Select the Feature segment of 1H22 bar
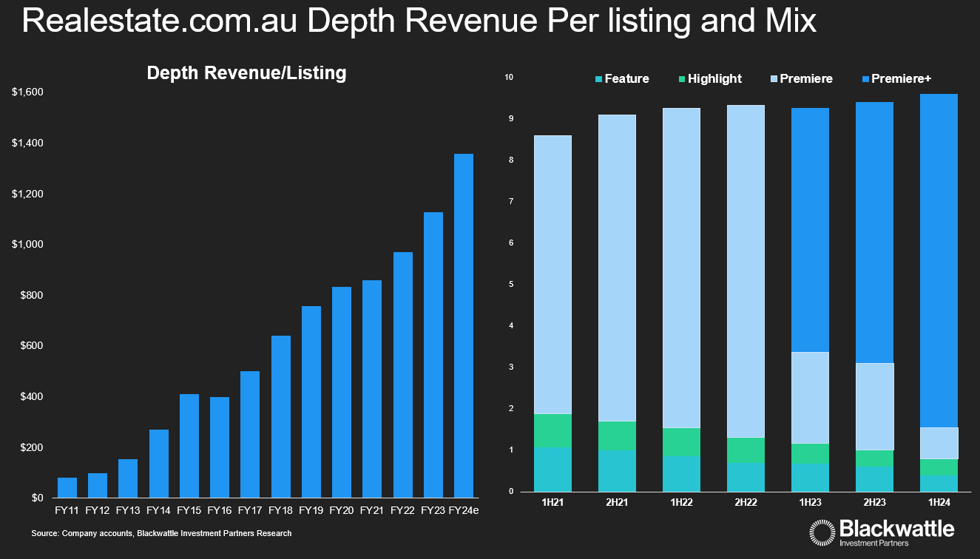This screenshot has height=559, width=980. [x=681, y=474]
